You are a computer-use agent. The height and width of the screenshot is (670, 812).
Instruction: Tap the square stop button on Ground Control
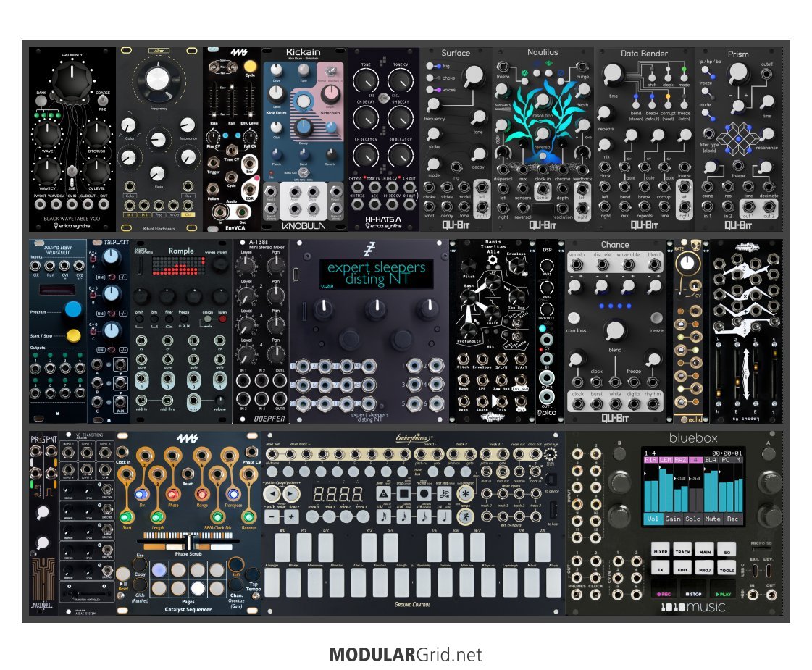[404, 493]
